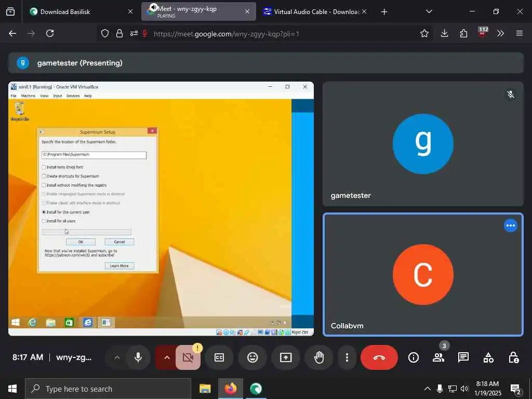
Task: Leave the call with red button
Action: (x=379, y=357)
